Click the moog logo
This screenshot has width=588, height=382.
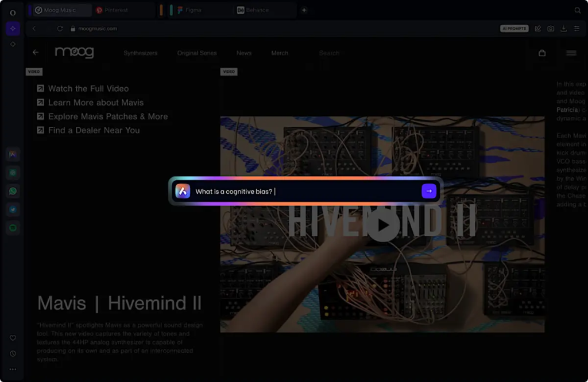74,52
